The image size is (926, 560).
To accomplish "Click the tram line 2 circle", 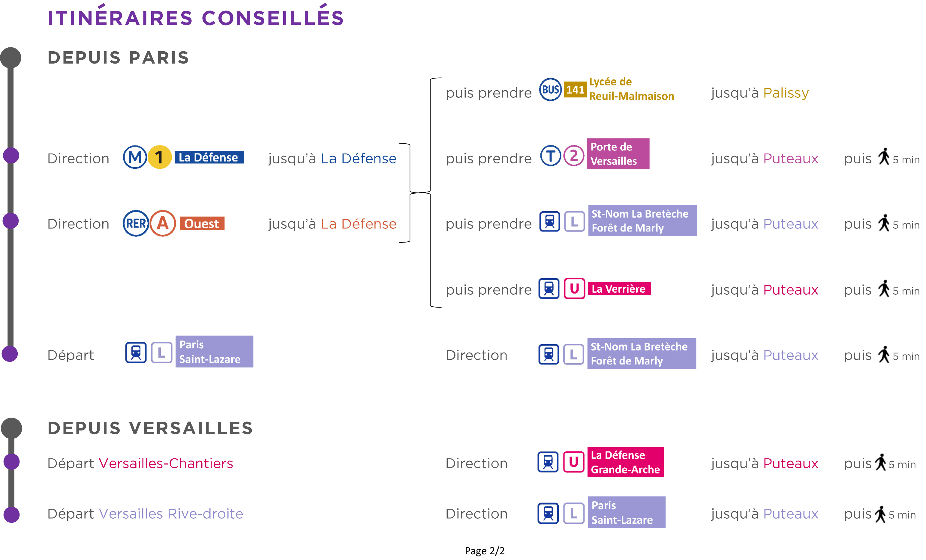I will [574, 156].
